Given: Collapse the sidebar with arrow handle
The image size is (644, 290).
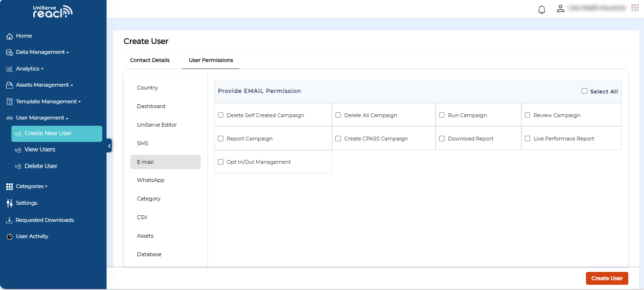Looking at the screenshot, I should [x=109, y=146].
